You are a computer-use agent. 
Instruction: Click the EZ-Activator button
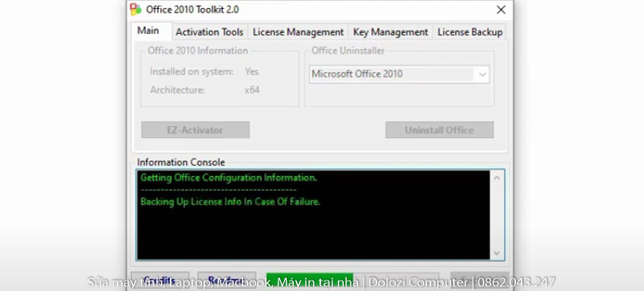pos(196,130)
